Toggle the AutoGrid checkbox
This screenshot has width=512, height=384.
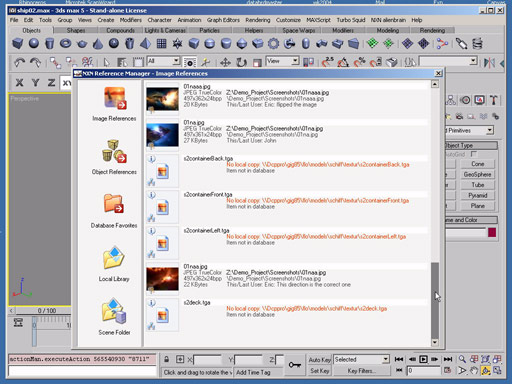474,154
